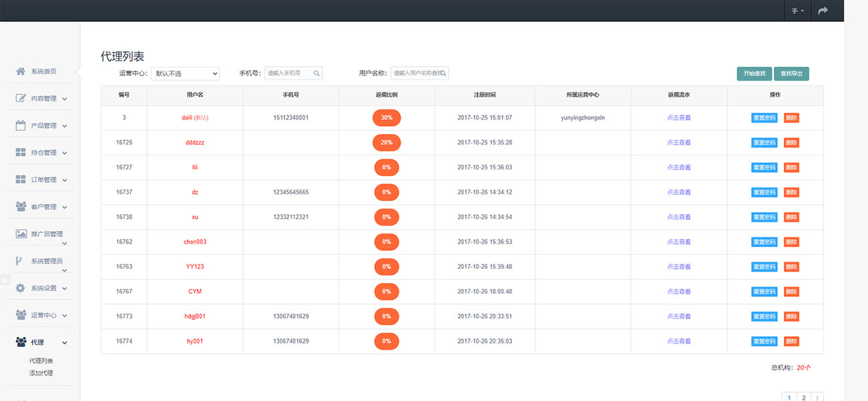Click the search icon in 用户名称 field

[442, 73]
